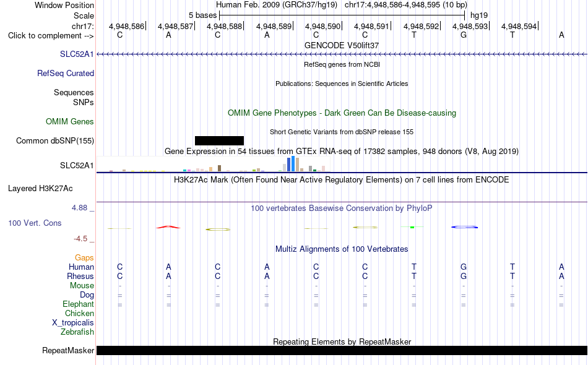The width and height of the screenshot is (588, 365).
Task: Click the 'Click to complement -->' label
Action: (51, 36)
